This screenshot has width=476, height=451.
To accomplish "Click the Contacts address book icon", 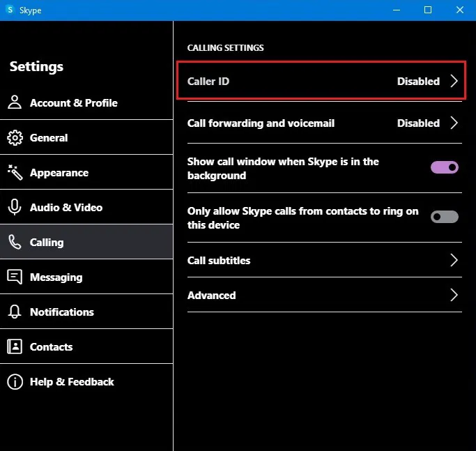I will (15, 346).
